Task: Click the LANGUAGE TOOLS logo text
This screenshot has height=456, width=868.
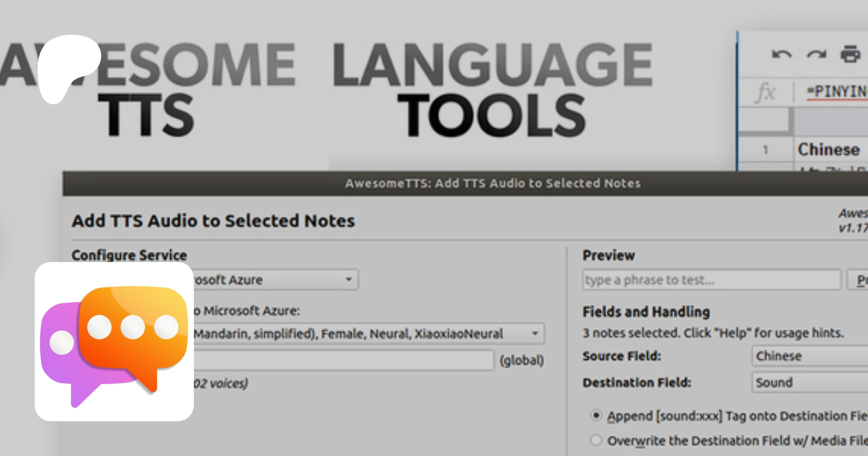Action: [492, 89]
